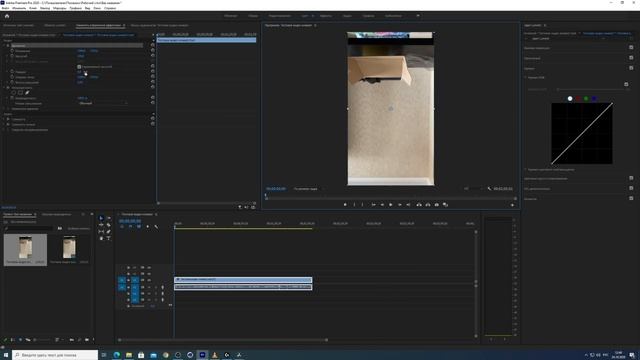Toggle Color Wheels section checkbox in Lumetri
This screenshot has width=640, height=360.
631,178
